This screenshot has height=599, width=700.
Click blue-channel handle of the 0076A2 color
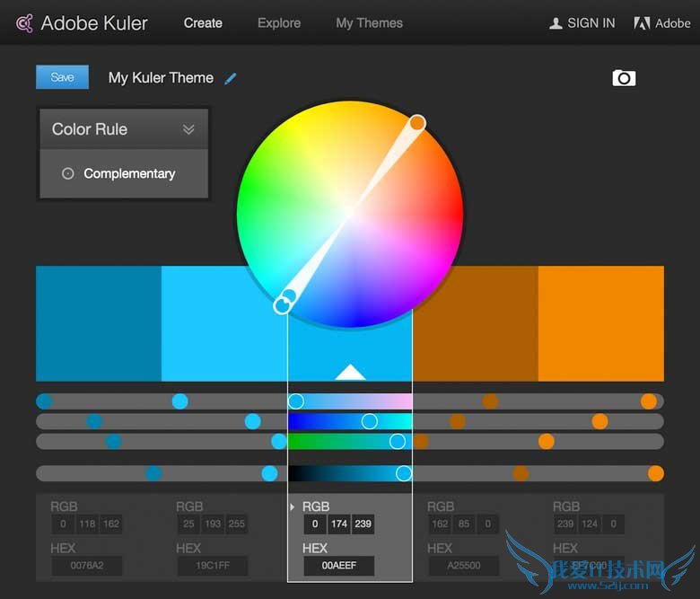(113, 441)
